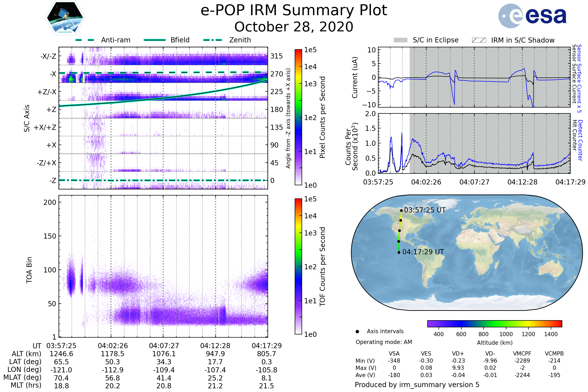
Task: Click the ALT value 1076.1 under the plot
Action: [x=164, y=354]
